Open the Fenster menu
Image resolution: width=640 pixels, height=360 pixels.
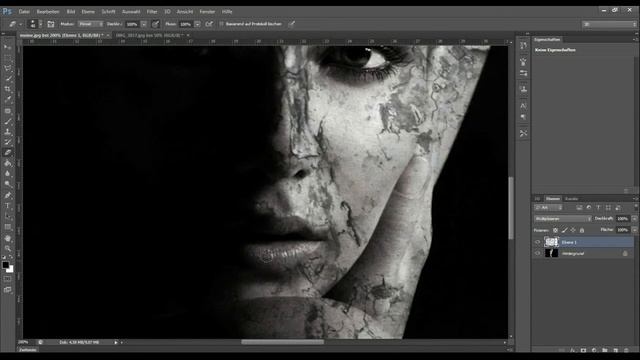point(207,11)
